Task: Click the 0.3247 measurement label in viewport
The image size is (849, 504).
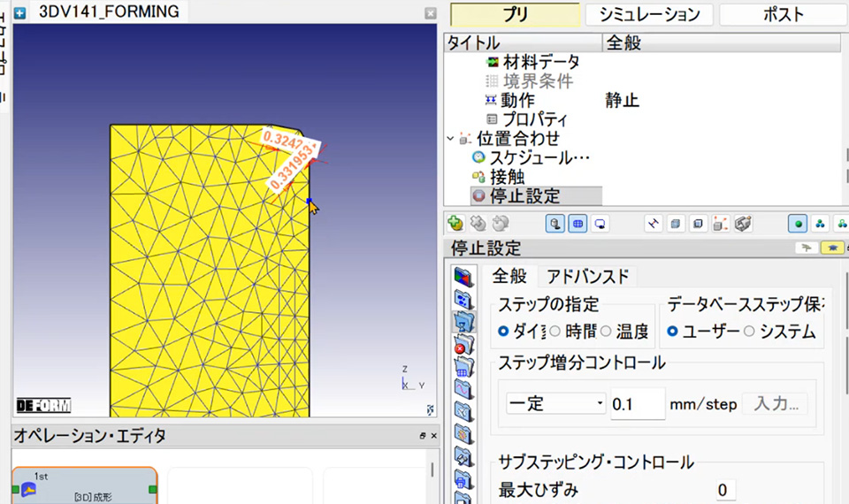Action: tap(283, 141)
